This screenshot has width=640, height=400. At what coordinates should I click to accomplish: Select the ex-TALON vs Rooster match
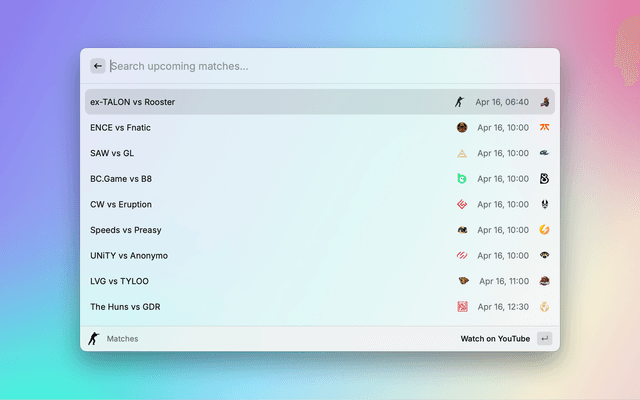pos(132,102)
